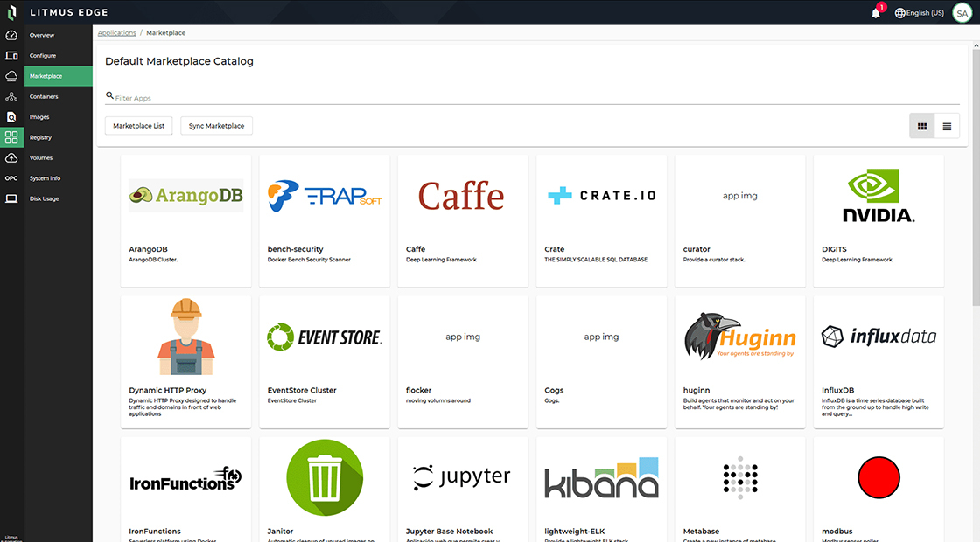Select the Event Store logo
The height and width of the screenshot is (542, 980).
pyautogui.click(x=325, y=337)
